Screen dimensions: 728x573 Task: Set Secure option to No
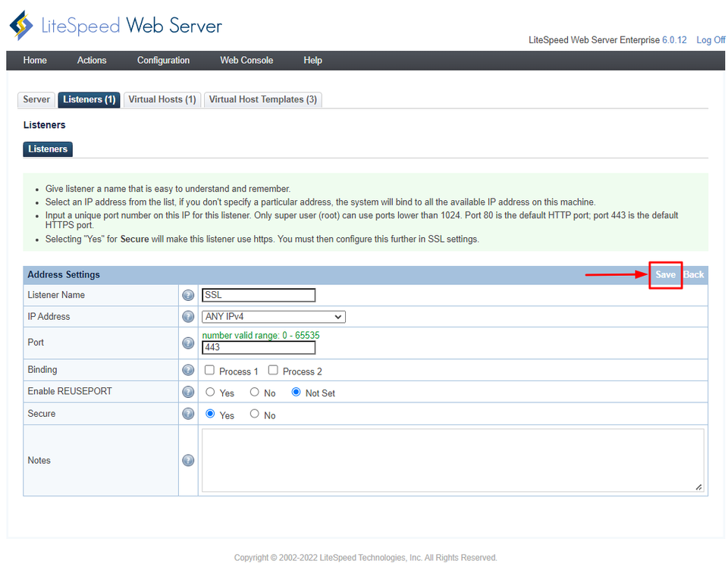pos(254,414)
